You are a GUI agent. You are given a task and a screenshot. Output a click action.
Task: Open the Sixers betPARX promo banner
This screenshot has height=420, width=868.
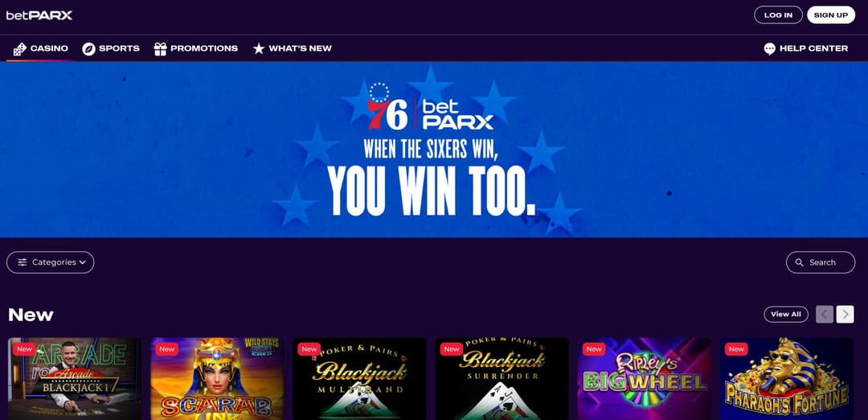tap(434, 150)
